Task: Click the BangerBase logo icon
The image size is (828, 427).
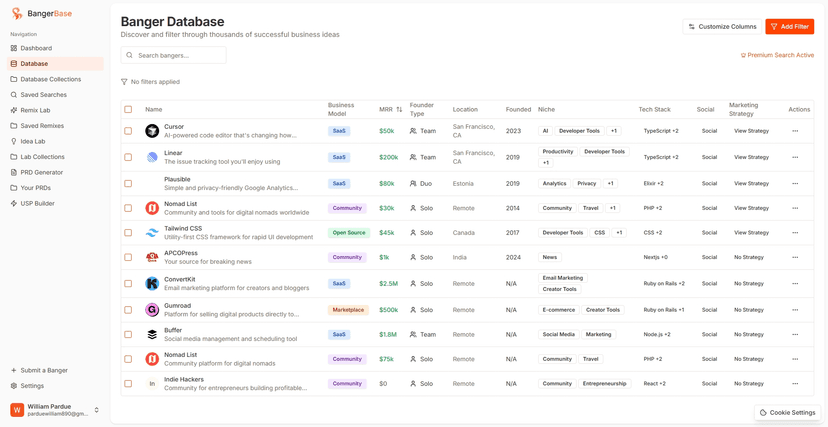Action: (x=17, y=14)
